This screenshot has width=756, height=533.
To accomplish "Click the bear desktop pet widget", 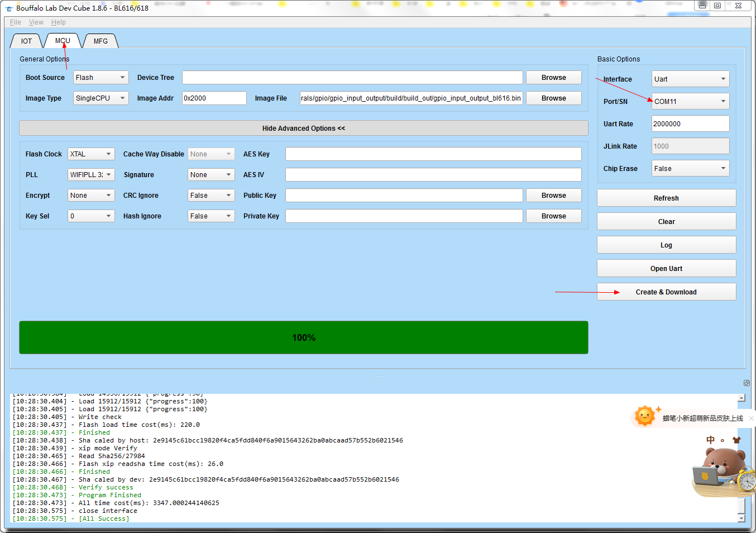I will coord(722,472).
